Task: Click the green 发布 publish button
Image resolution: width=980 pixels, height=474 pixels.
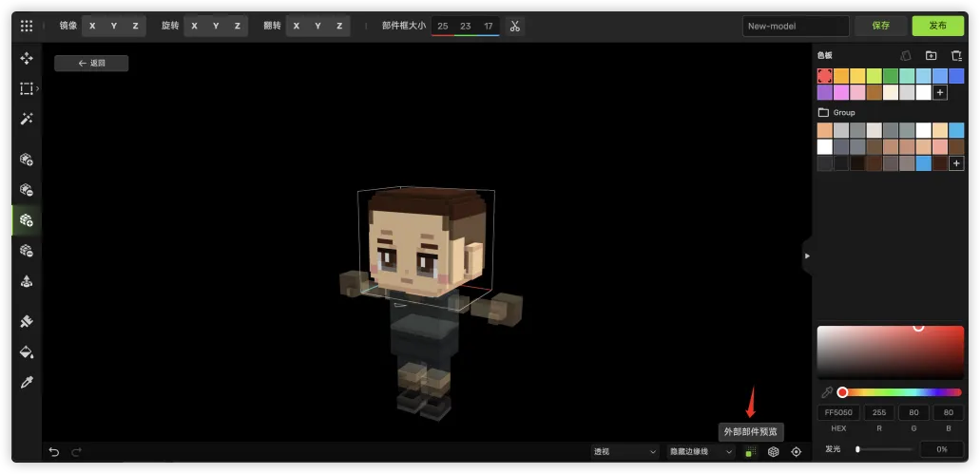Action: (937, 26)
